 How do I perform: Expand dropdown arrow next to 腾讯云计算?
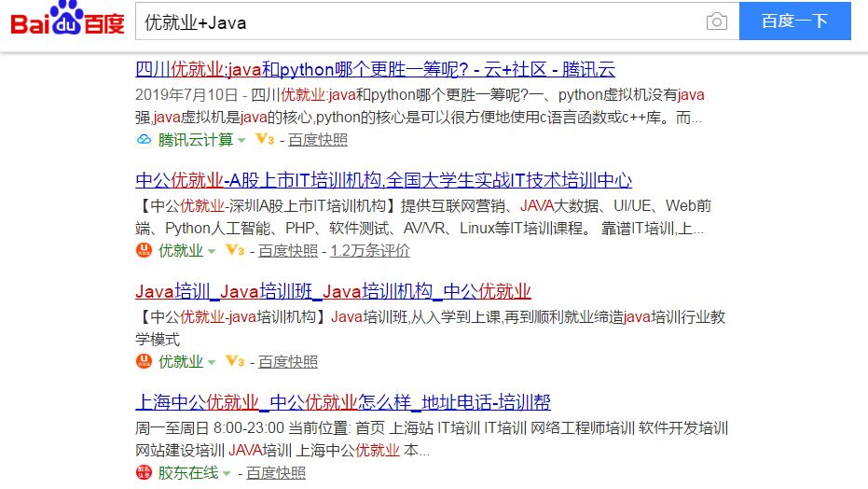(241, 141)
